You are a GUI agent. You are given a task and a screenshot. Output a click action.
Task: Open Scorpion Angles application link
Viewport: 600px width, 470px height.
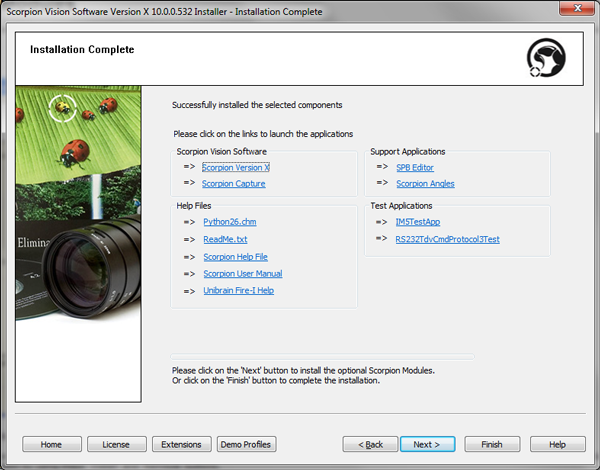(425, 184)
